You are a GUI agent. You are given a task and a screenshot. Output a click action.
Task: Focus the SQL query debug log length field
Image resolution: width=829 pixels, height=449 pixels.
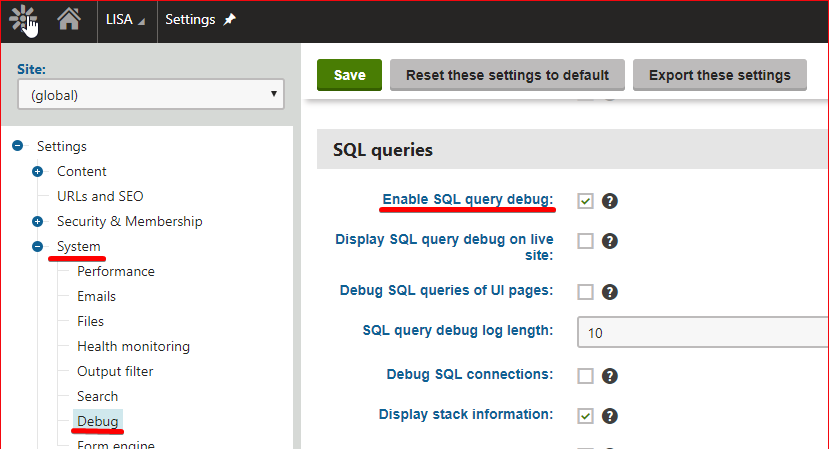click(703, 333)
